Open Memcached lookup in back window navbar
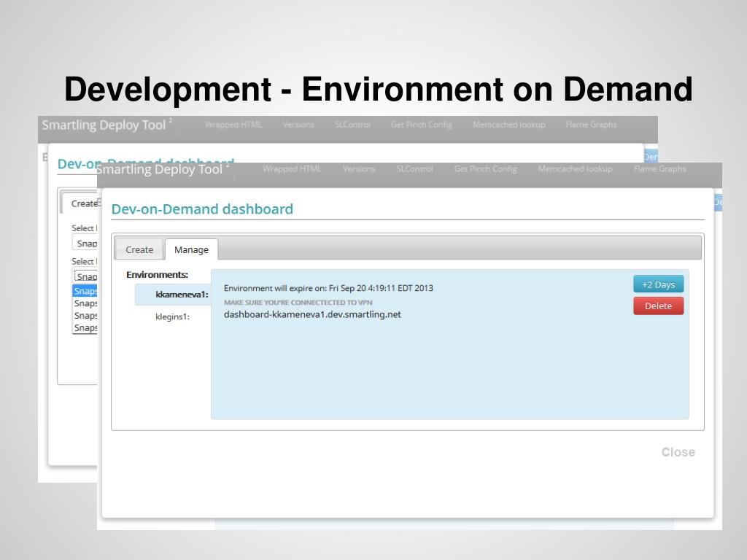Screen dimensions: 747x560 click(508, 125)
